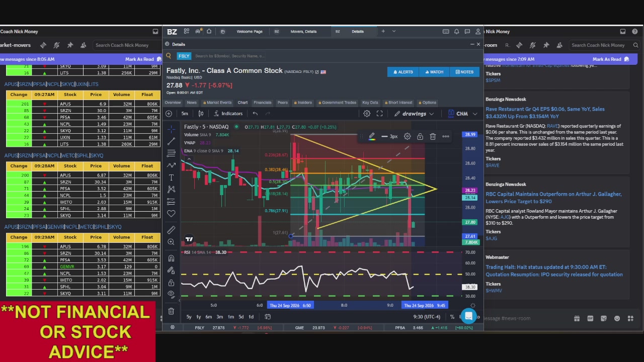Toggle percent scale on the price axis
Screen dimensions: 644x362
[x=452, y=317]
